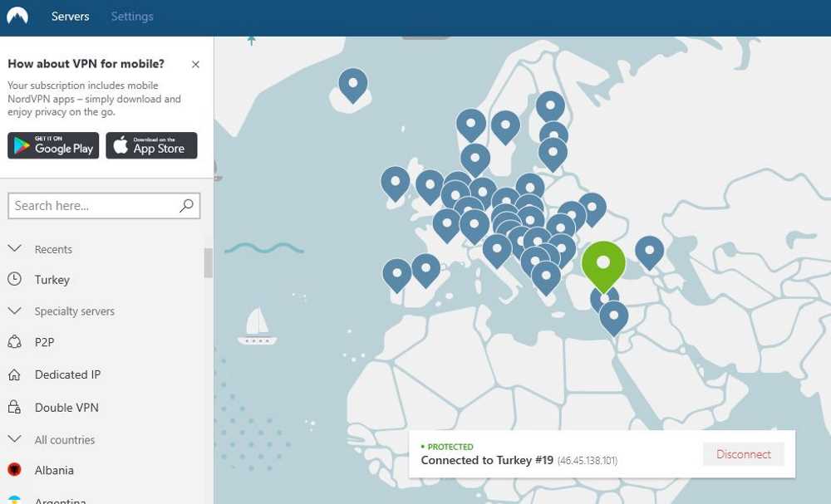Viewport: 831px width, 504px height.
Task: Switch to the Settings tab
Action: pos(132,17)
